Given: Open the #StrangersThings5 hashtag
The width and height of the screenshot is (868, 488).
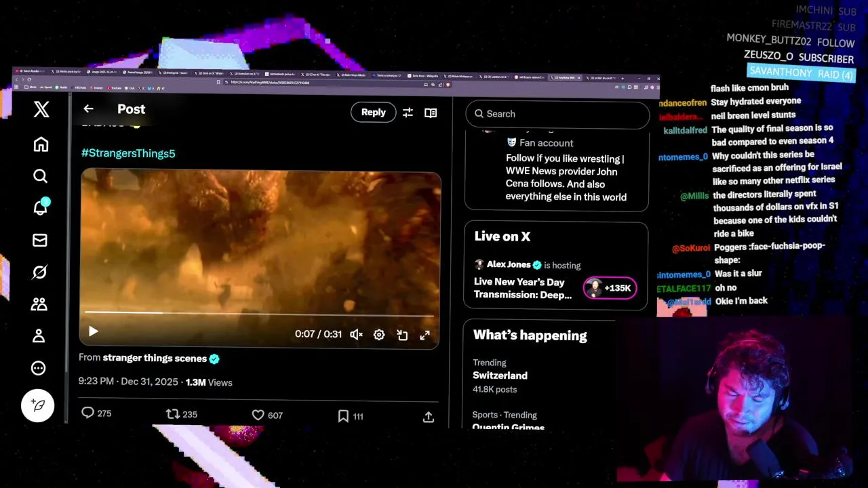Looking at the screenshot, I should [128, 153].
